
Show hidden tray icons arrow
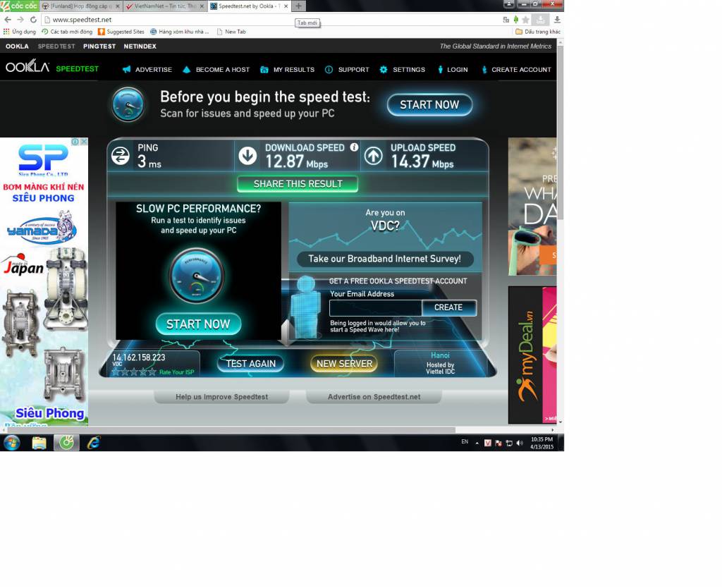(x=477, y=443)
